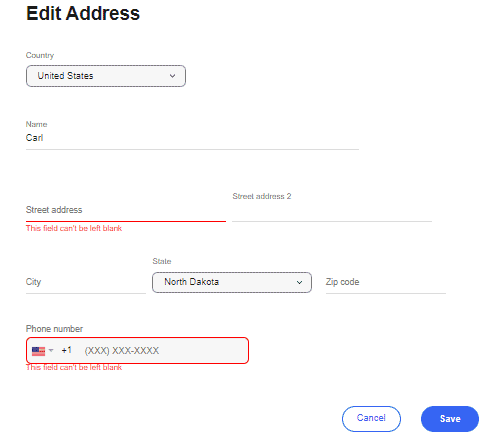Expand the Country dropdown chevron
489x440 pixels.
[172, 76]
